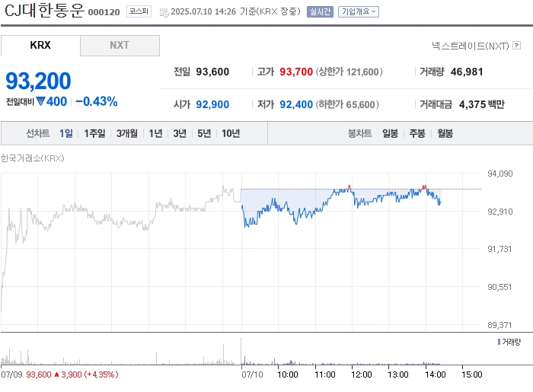Click the 상한가 121,600 text

pyautogui.click(x=349, y=72)
